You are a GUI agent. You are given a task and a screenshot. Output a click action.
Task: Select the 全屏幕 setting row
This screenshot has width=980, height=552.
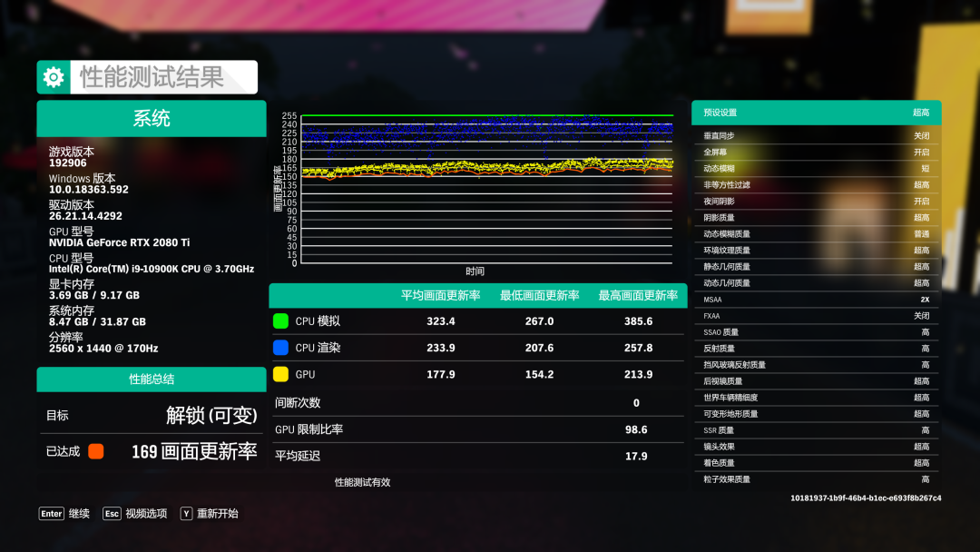point(817,152)
